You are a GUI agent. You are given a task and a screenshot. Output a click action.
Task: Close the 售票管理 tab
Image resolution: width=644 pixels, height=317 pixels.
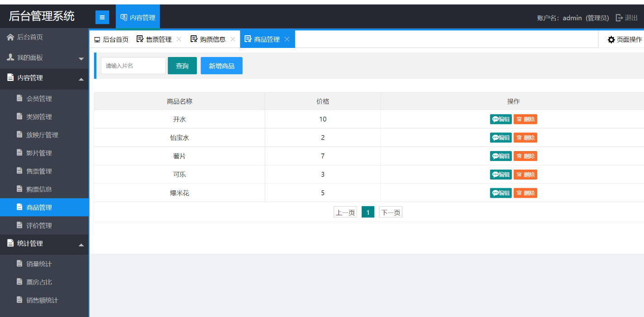pyautogui.click(x=179, y=39)
